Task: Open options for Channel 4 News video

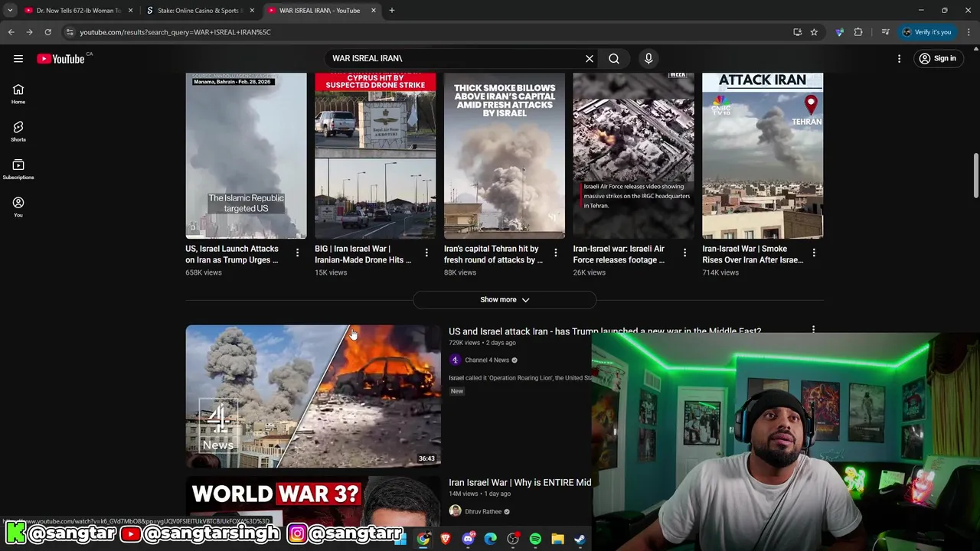Action: coord(813,330)
